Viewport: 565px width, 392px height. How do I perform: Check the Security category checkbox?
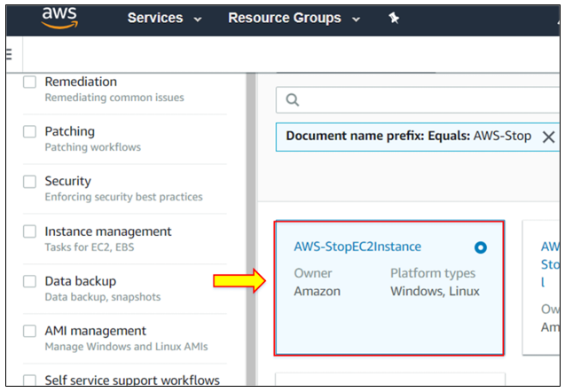29,181
